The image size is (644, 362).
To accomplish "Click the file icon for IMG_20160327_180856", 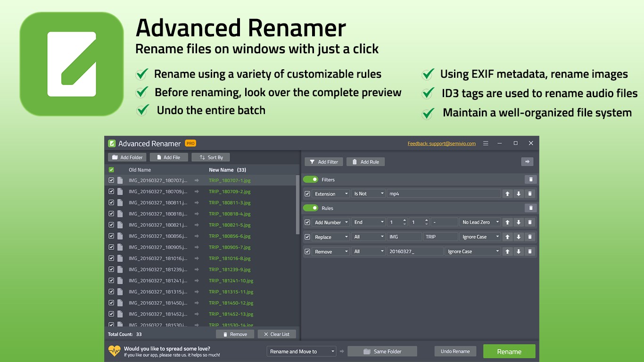I will 120,236.
